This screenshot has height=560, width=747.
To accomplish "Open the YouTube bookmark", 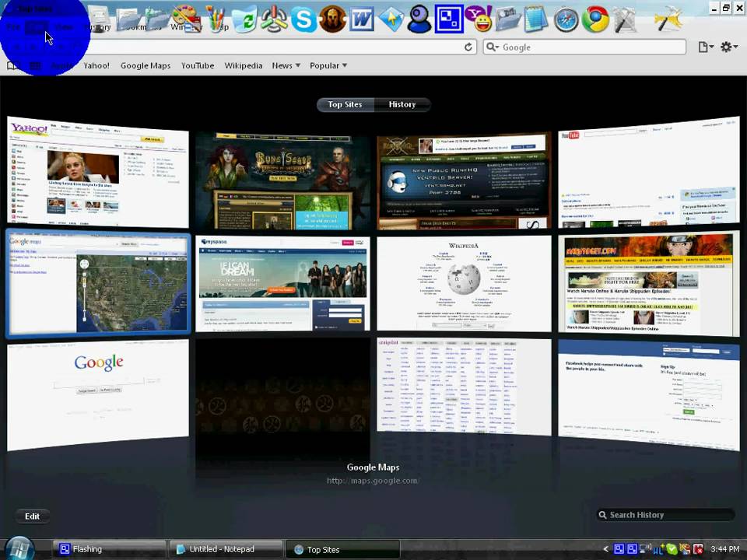I will click(198, 65).
